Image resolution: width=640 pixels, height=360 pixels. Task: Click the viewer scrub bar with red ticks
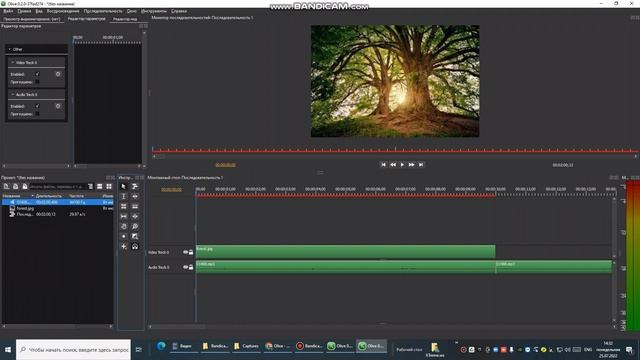coord(394,151)
